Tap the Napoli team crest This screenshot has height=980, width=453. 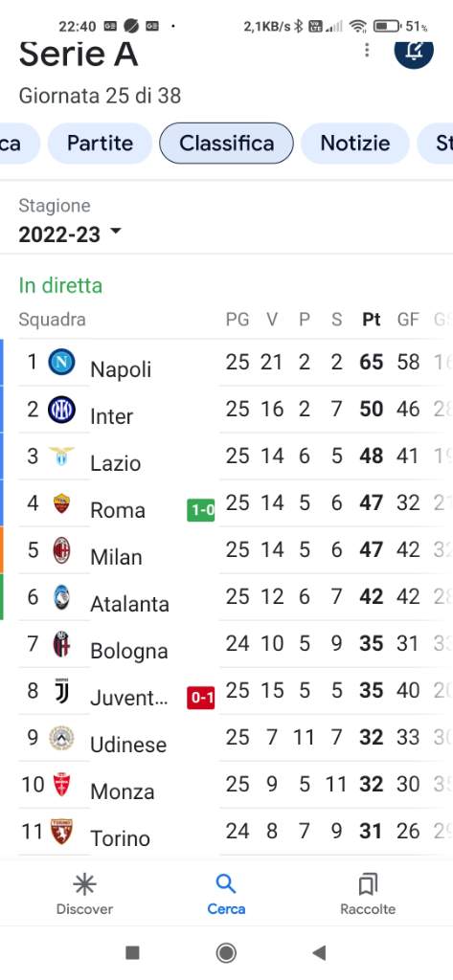[62, 362]
